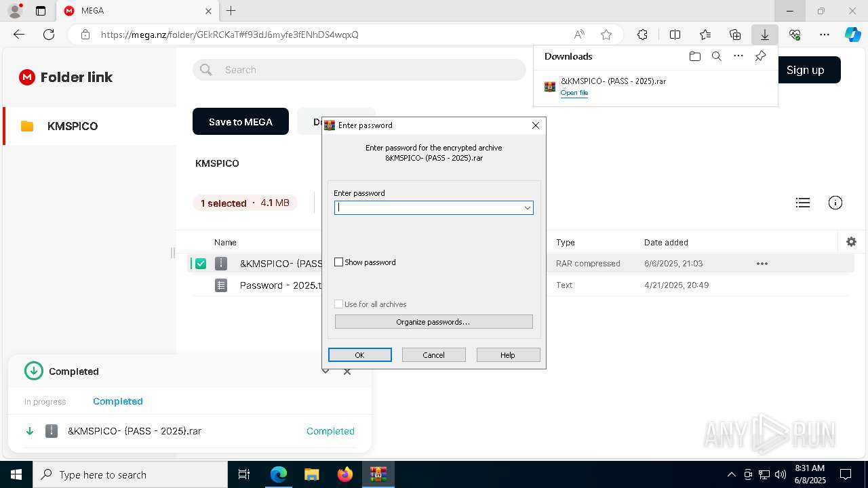
Task: Click OK in the Enter password dialog
Action: pos(359,355)
